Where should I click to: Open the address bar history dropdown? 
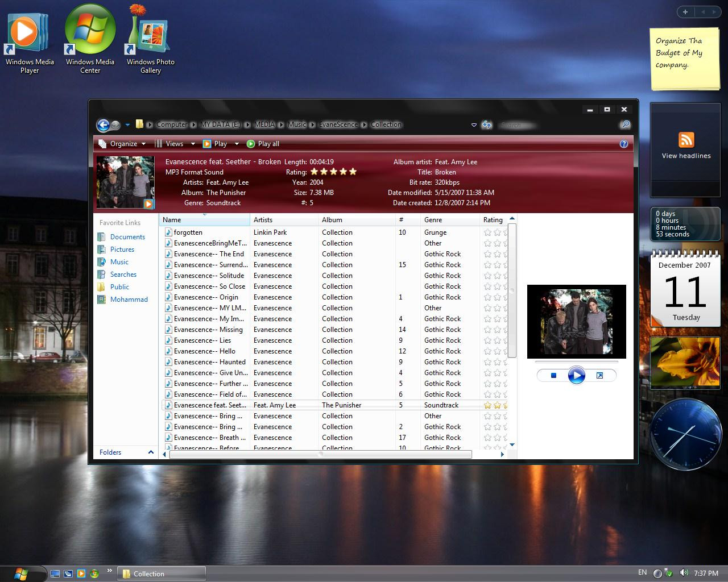474,125
